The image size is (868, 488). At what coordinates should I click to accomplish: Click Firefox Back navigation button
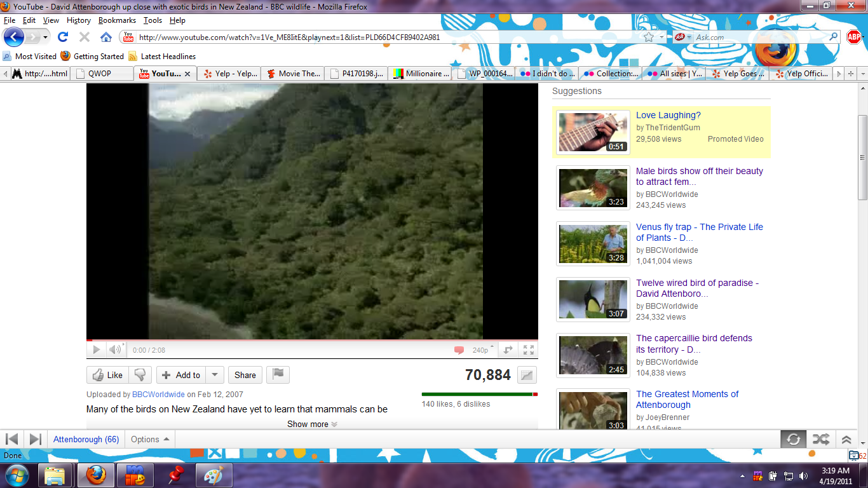click(x=14, y=37)
